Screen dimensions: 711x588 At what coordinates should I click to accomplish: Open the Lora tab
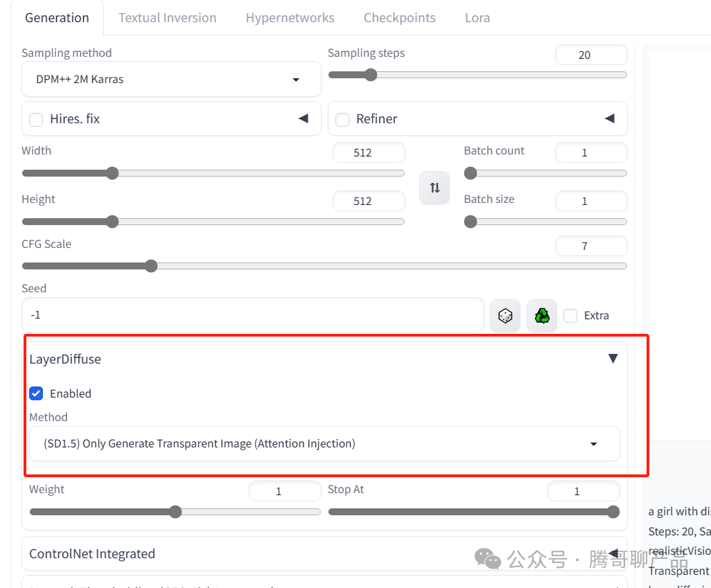tap(477, 18)
